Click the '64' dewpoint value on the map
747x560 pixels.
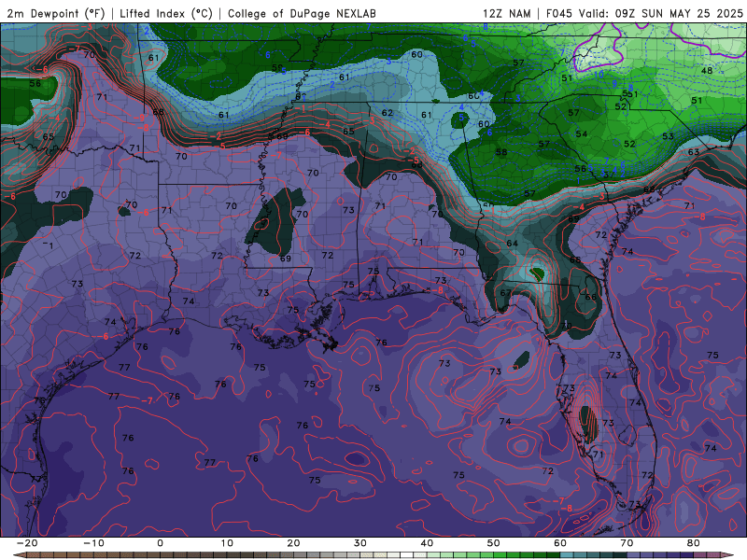point(512,244)
